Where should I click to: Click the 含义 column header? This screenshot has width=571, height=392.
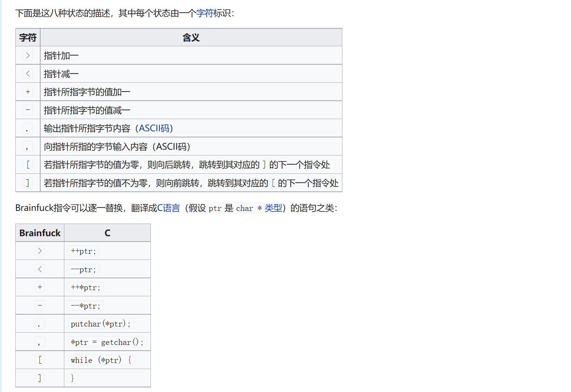(191, 38)
